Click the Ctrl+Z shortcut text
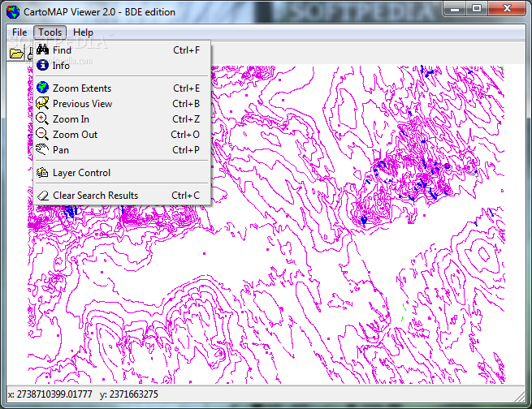The height and width of the screenshot is (409, 532). point(186,119)
